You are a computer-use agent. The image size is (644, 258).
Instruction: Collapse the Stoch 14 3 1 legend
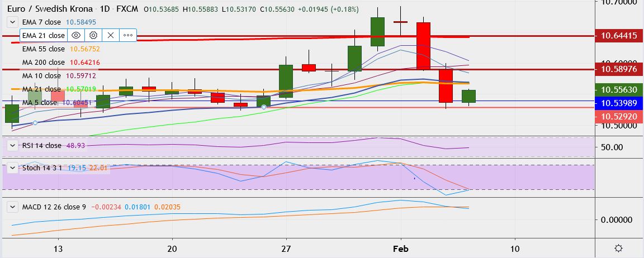[13, 168]
